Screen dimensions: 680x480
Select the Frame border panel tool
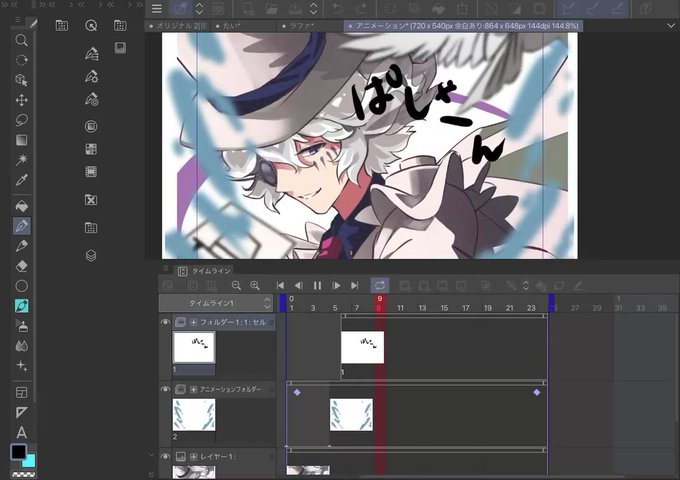coord(21,392)
